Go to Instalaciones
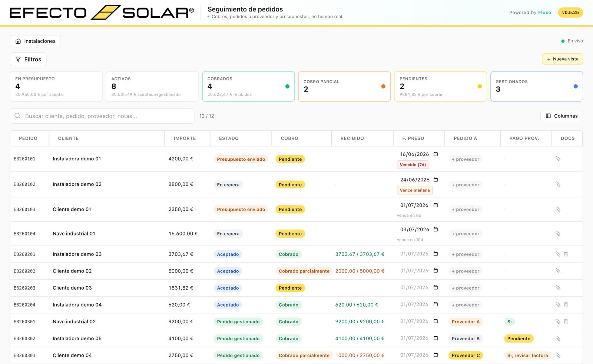This screenshot has width=593, height=364. coord(35,41)
